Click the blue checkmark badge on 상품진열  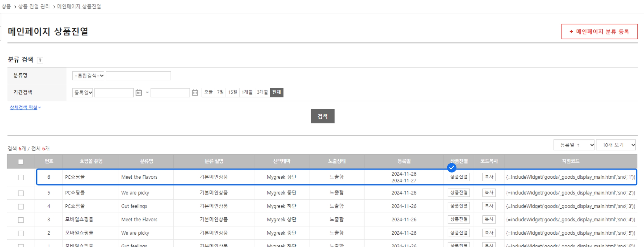pos(451,168)
